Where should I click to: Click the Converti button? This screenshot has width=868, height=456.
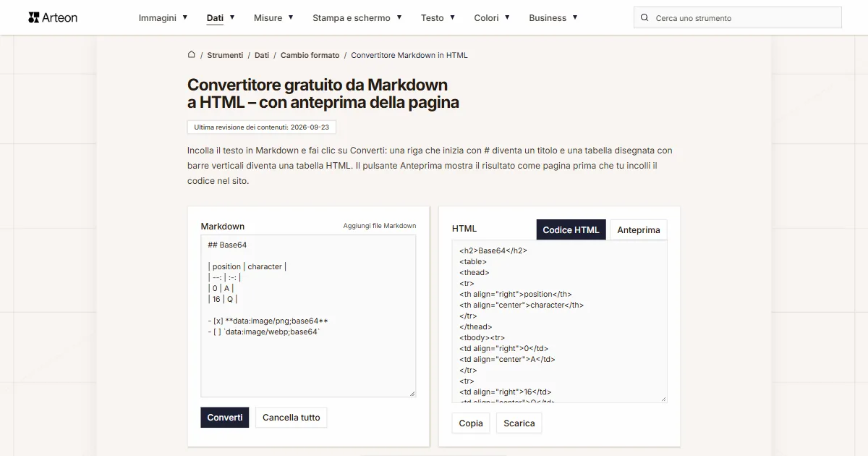225,418
